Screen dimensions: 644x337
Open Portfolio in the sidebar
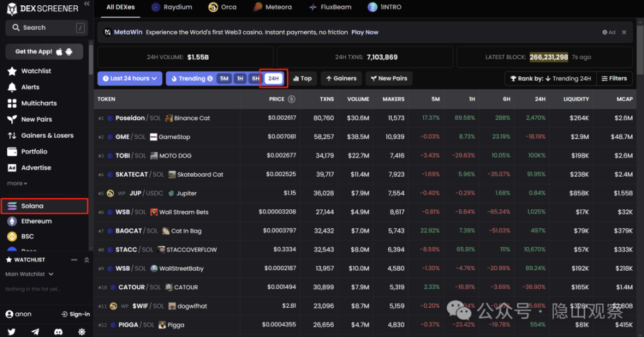pos(28,152)
